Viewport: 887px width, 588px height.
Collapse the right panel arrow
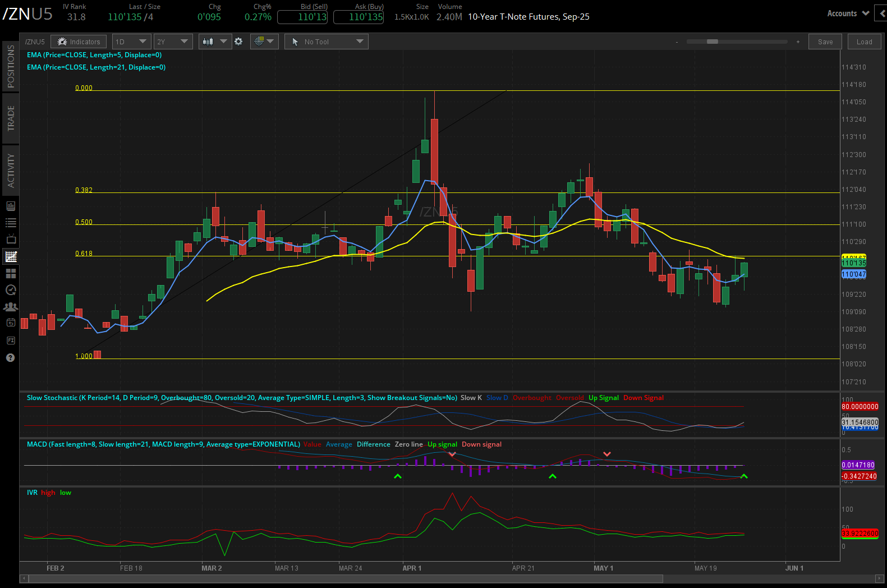pyautogui.click(x=882, y=13)
